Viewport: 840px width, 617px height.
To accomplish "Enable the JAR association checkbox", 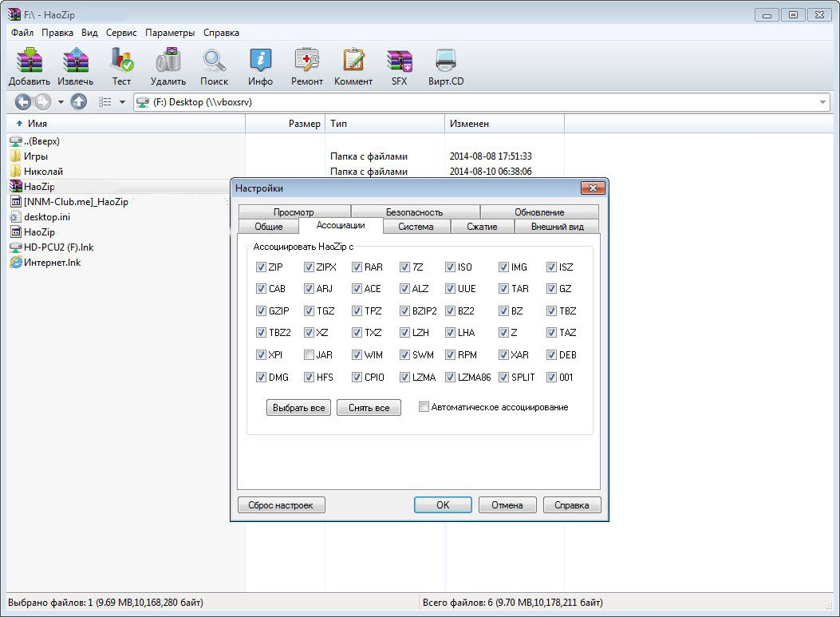I will [x=309, y=355].
